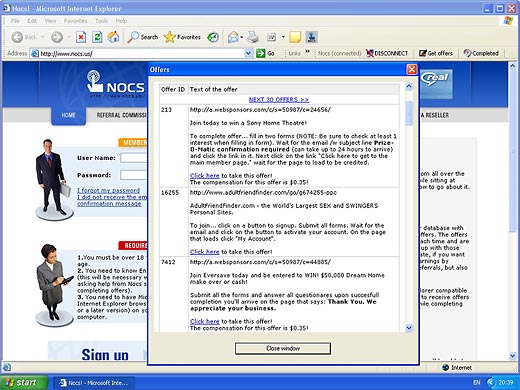This screenshot has height=390, width=520.
Task: Click the Offers list scrollbar thumb
Action: click(409, 113)
